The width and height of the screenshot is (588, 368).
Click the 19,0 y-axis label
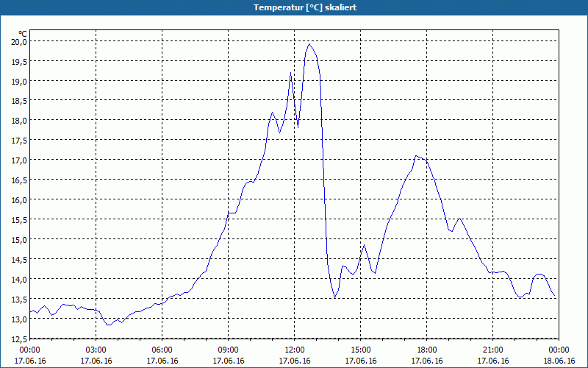coord(18,82)
